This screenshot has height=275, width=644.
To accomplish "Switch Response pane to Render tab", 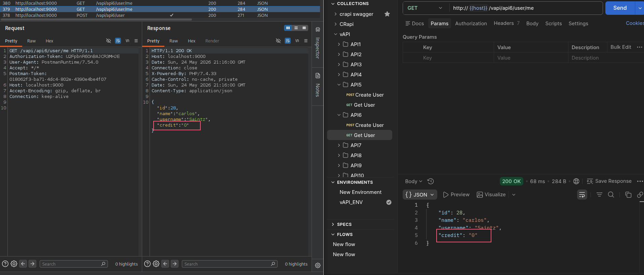I will point(212,41).
